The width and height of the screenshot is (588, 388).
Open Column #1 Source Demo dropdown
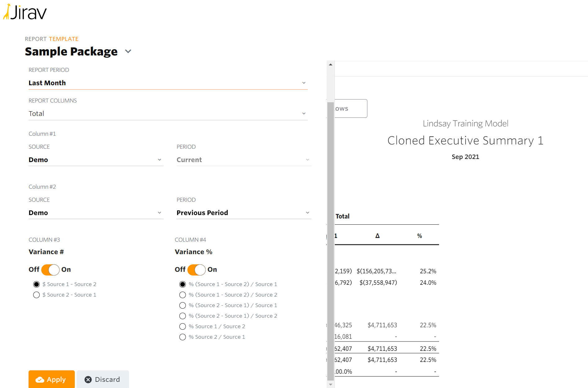click(96, 160)
